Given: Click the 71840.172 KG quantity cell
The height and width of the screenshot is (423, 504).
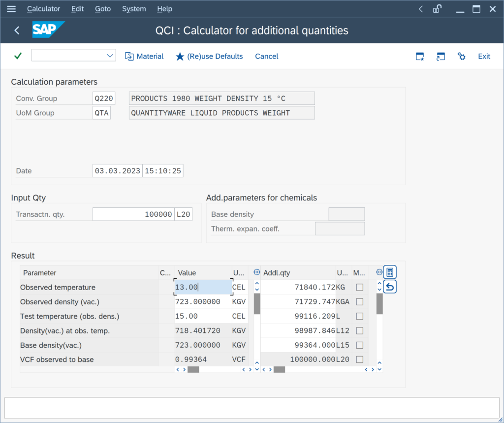Looking at the screenshot, I should [x=298, y=287].
